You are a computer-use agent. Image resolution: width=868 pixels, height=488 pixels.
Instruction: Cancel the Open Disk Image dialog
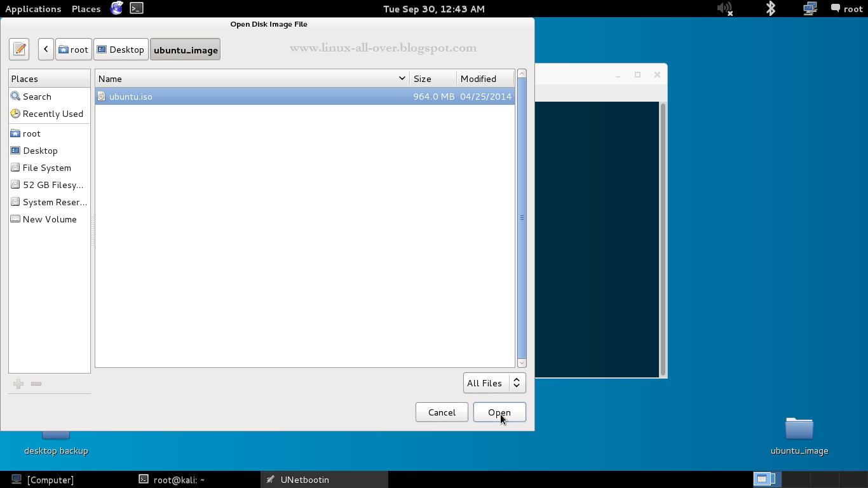click(x=442, y=412)
